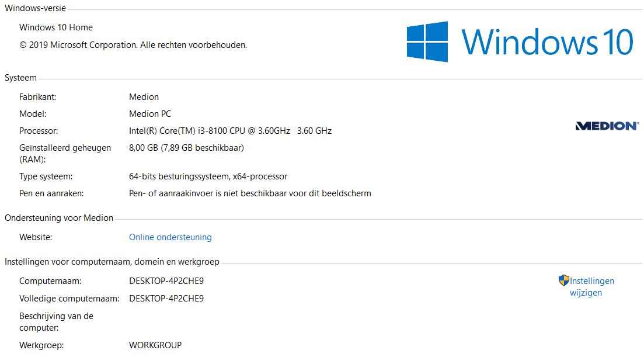Open the Online ondersteuning website link
This screenshot has height=357, width=644.
click(170, 237)
